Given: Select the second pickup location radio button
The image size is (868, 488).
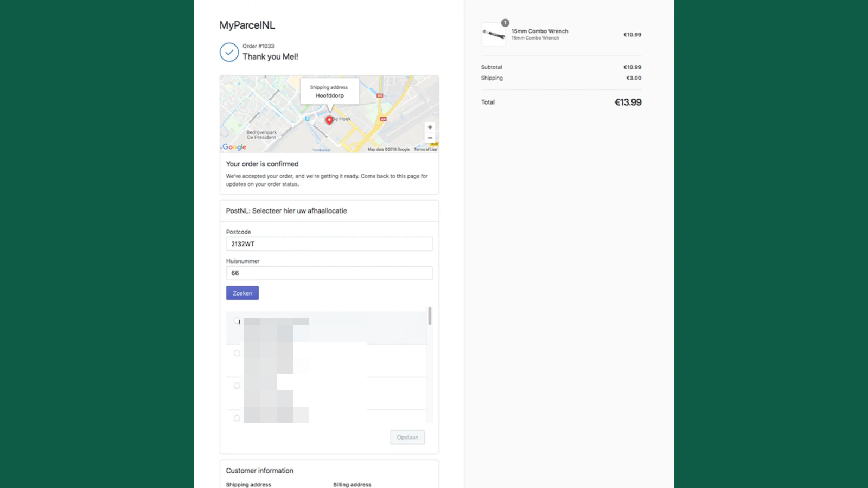Looking at the screenshot, I should tap(237, 353).
